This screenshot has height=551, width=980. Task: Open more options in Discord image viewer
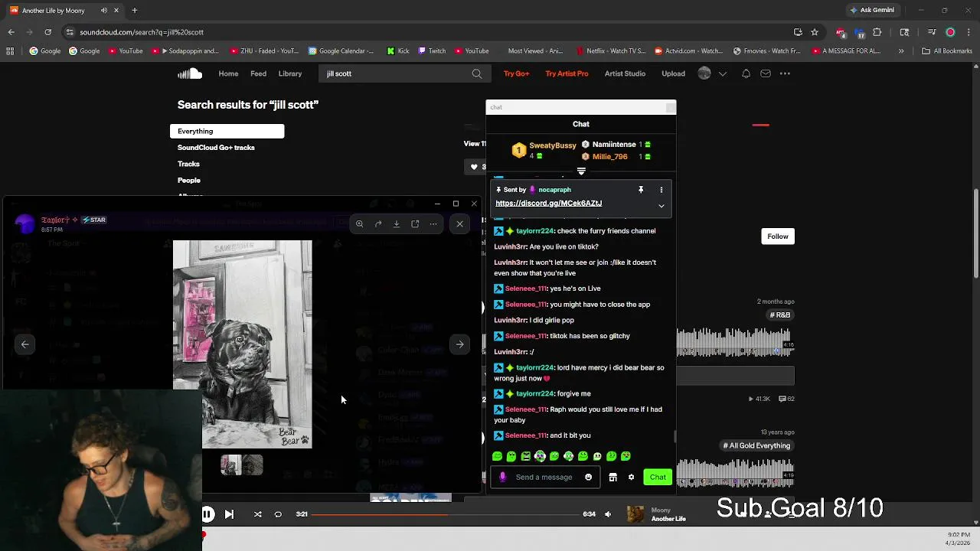click(x=433, y=223)
